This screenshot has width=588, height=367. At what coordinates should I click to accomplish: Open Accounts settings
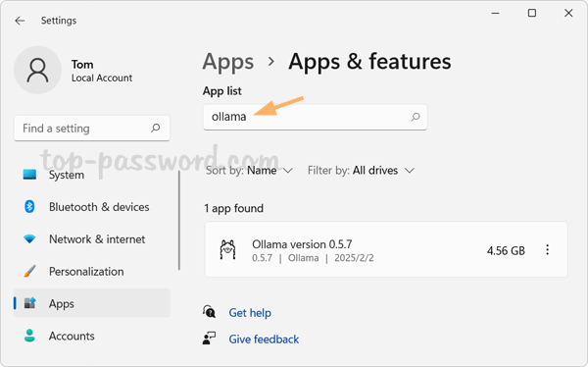pos(92,336)
